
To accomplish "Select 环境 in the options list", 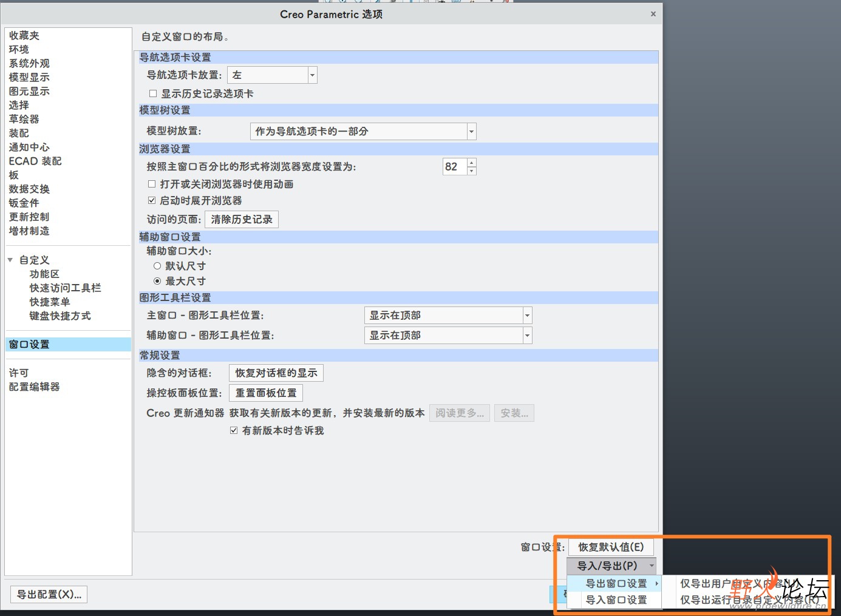I will (x=19, y=50).
